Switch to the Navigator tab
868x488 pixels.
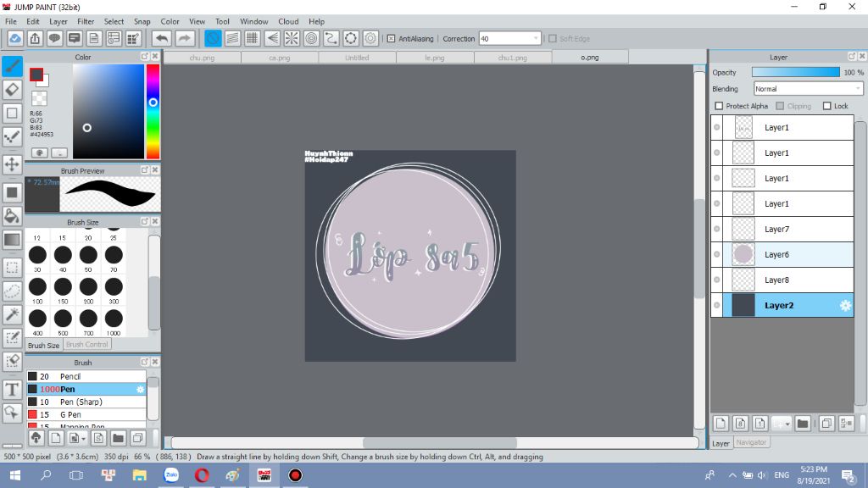pos(751,442)
